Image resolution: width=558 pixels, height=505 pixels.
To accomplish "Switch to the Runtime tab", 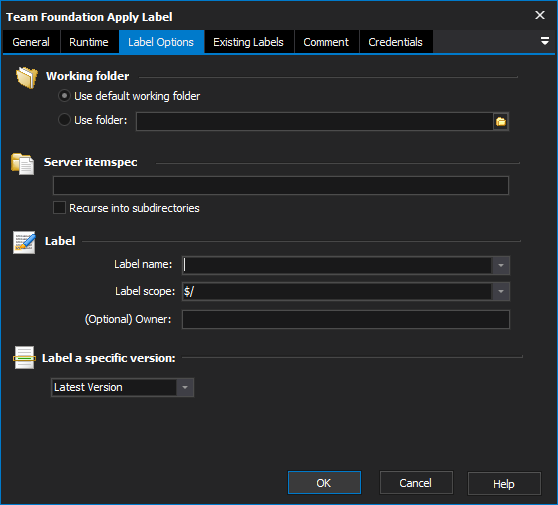I will [x=89, y=42].
